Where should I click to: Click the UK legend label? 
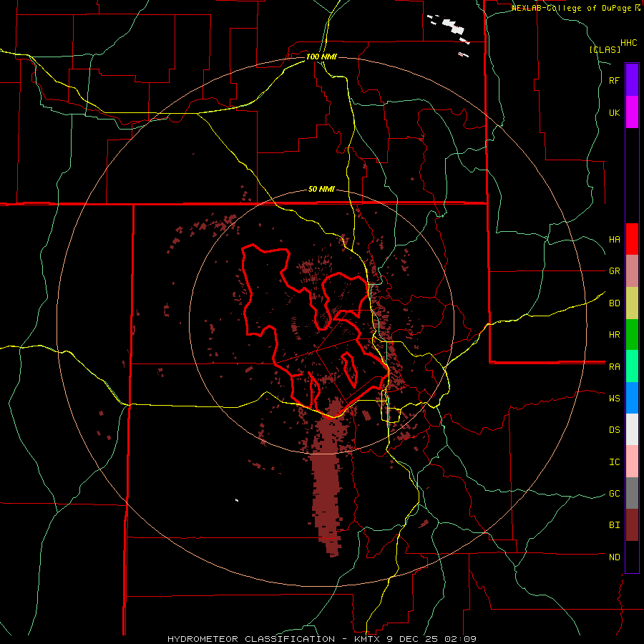(614, 112)
